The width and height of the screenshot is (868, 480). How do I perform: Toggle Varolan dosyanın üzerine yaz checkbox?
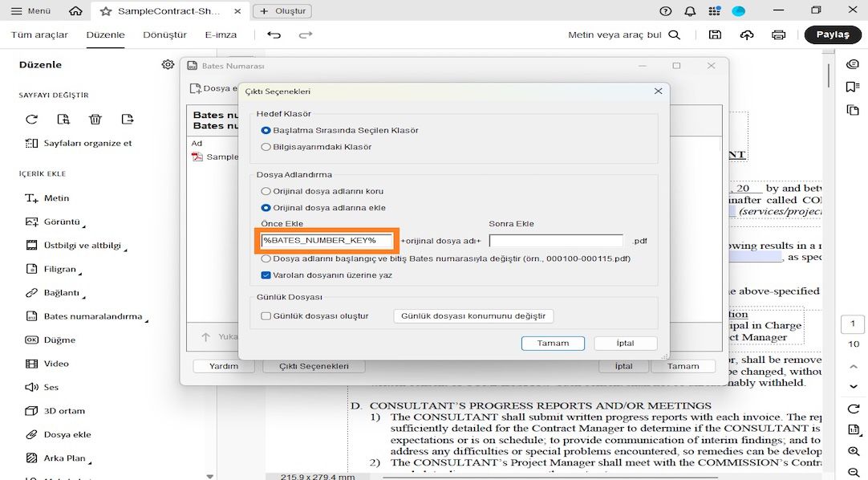coord(266,275)
